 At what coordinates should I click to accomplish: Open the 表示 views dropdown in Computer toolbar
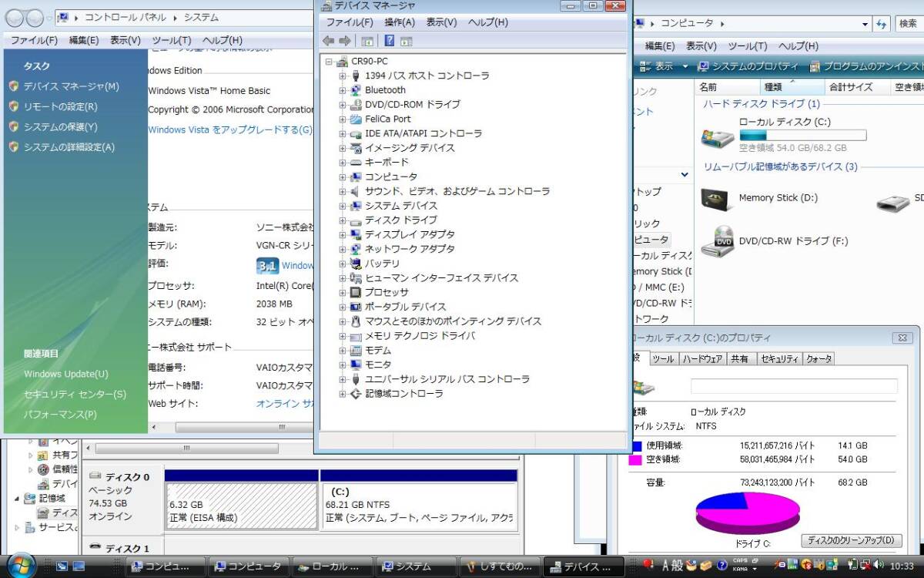pyautogui.click(x=685, y=67)
